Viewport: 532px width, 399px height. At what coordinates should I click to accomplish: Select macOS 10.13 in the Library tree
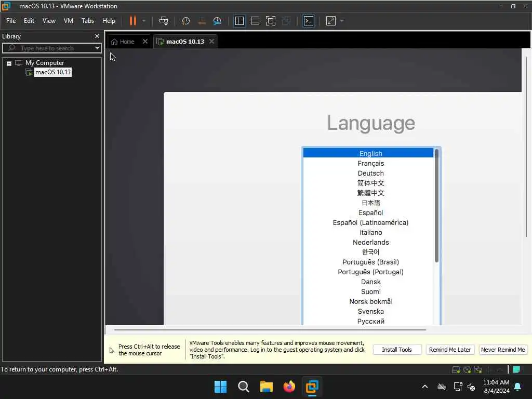pos(53,72)
